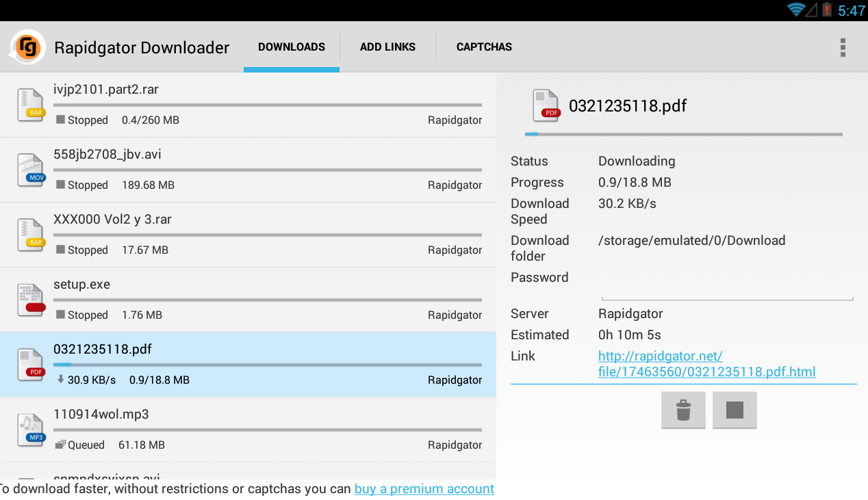Screen dimensions: 868x500
Task: Follow the buy a premium account link
Action: [424, 489]
